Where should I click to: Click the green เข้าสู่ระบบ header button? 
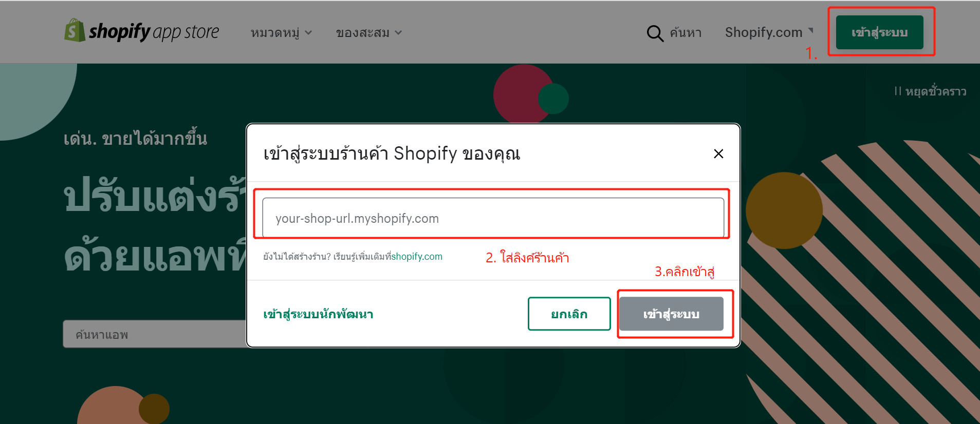[x=879, y=32]
